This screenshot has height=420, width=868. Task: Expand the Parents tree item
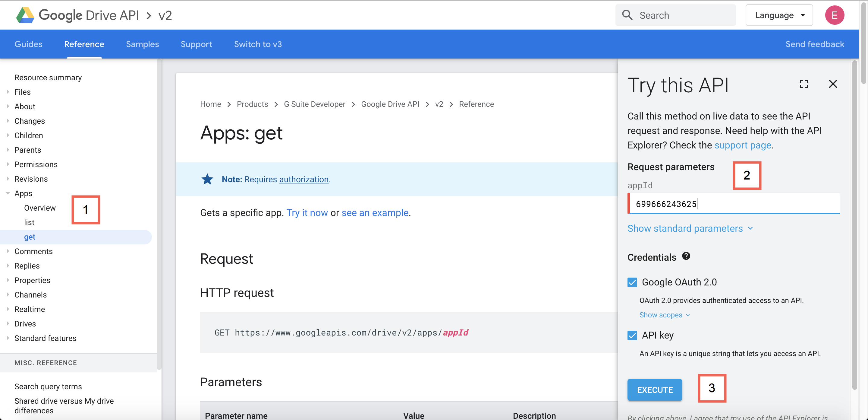(8, 150)
